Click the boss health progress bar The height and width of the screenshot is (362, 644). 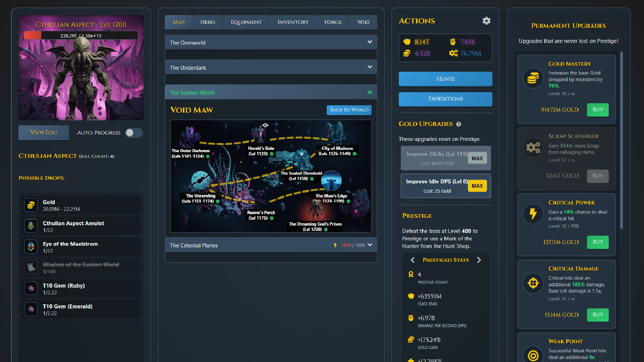point(80,35)
